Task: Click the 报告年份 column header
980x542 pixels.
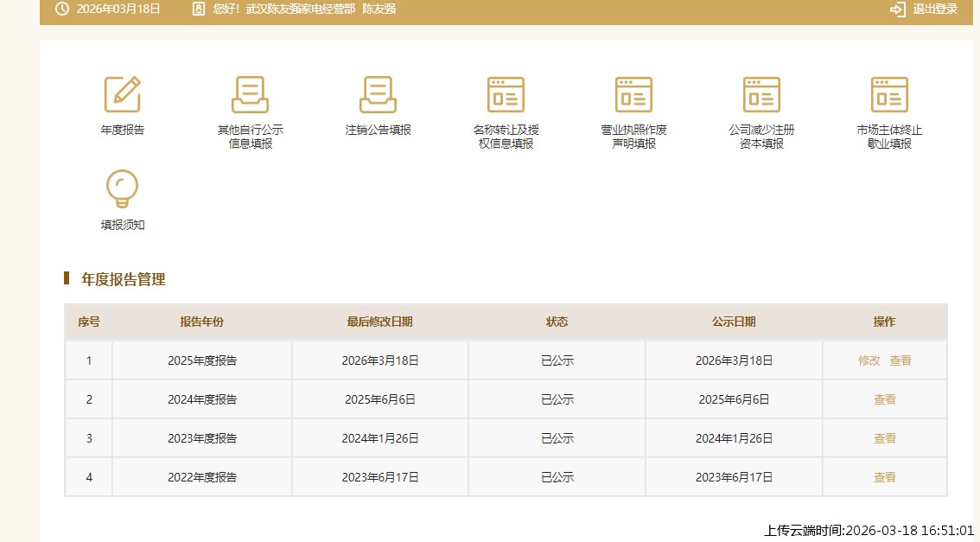Action: [201, 322]
